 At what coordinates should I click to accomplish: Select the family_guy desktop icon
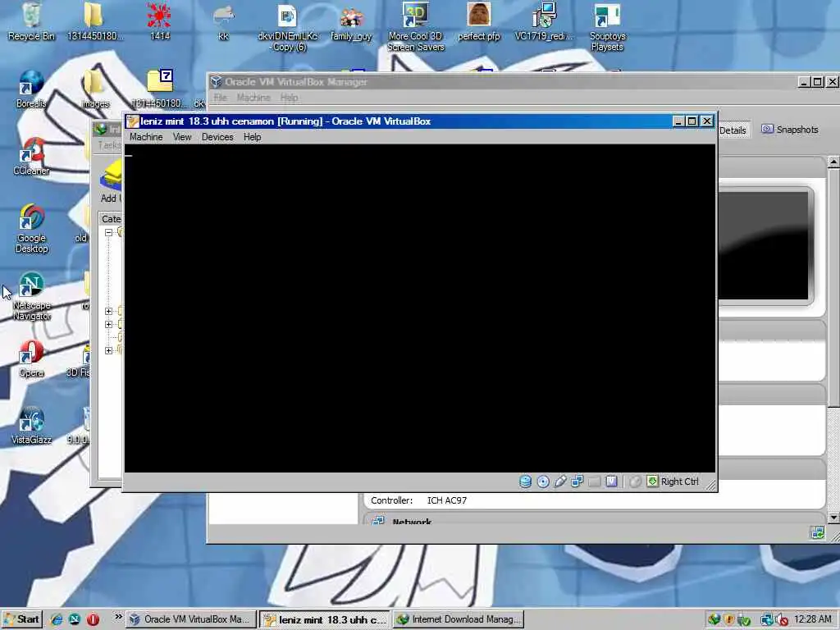[x=351, y=21]
